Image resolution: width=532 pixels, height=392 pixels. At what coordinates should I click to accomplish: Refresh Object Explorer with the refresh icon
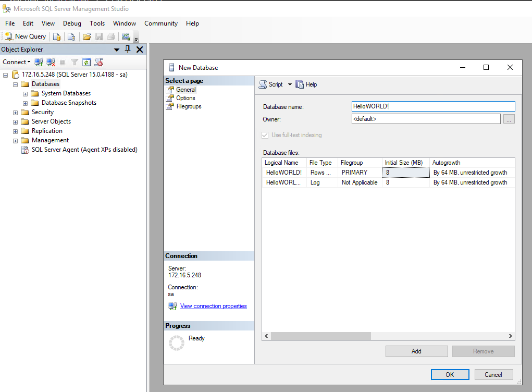tap(86, 62)
